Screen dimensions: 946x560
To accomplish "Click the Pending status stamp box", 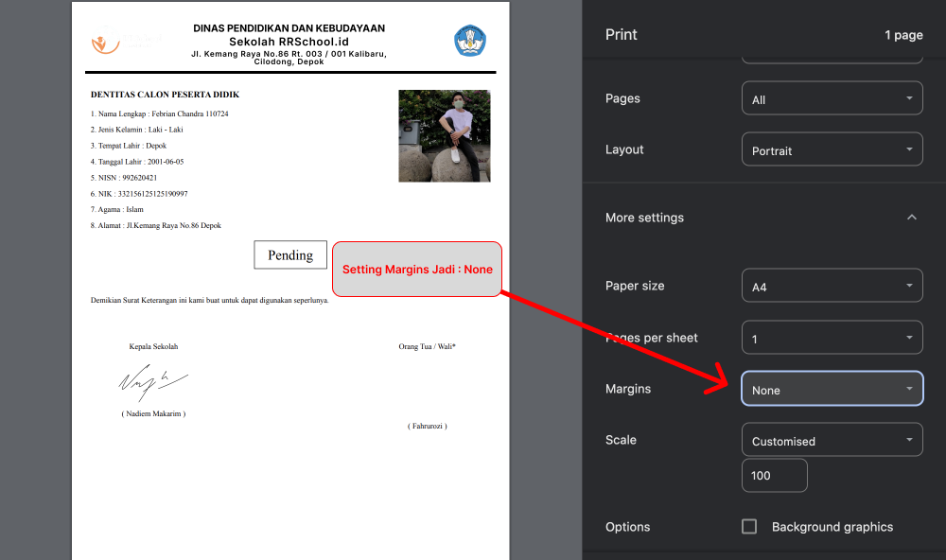I will tap(289, 254).
